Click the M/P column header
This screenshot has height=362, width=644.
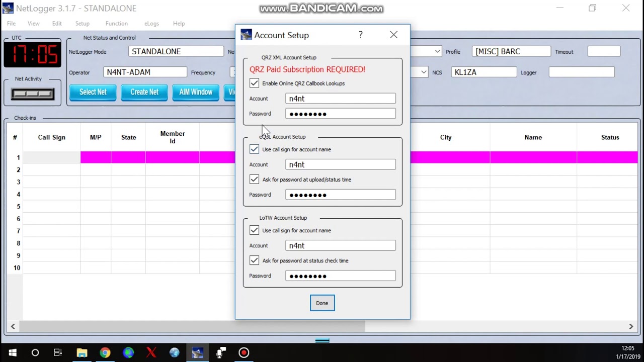(x=96, y=137)
